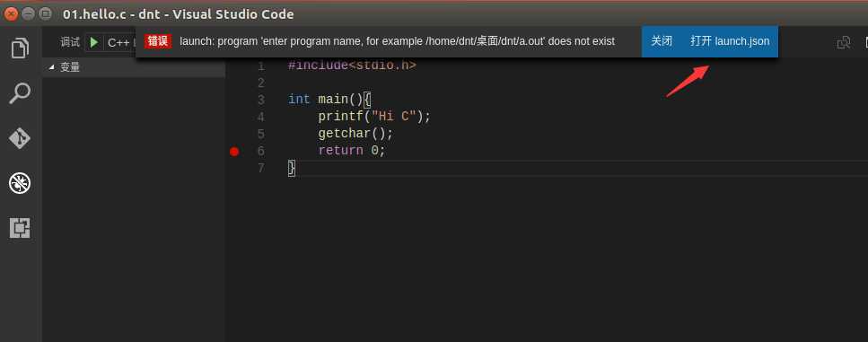
Task: Click the printf("Hi C"); line
Action: tap(374, 117)
